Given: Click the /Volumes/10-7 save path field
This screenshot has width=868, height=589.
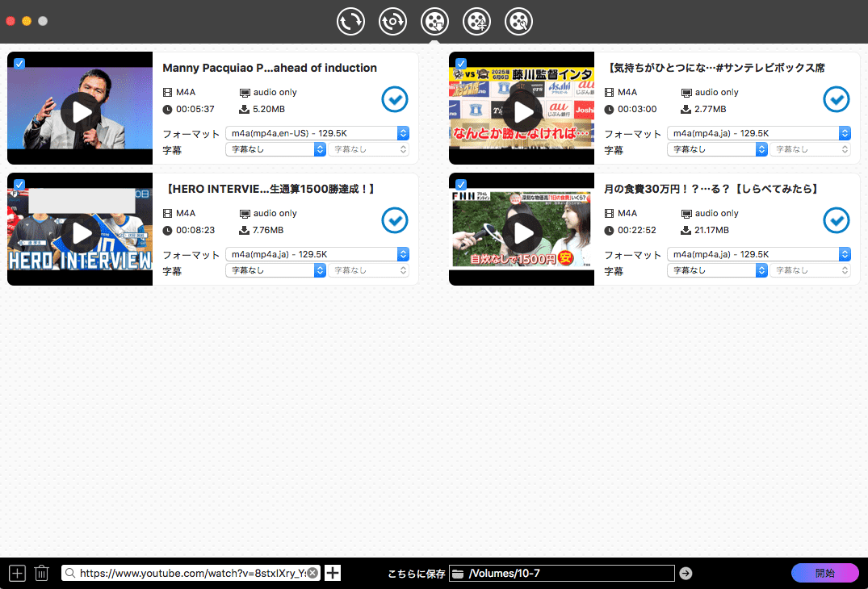Looking at the screenshot, I should point(561,574).
